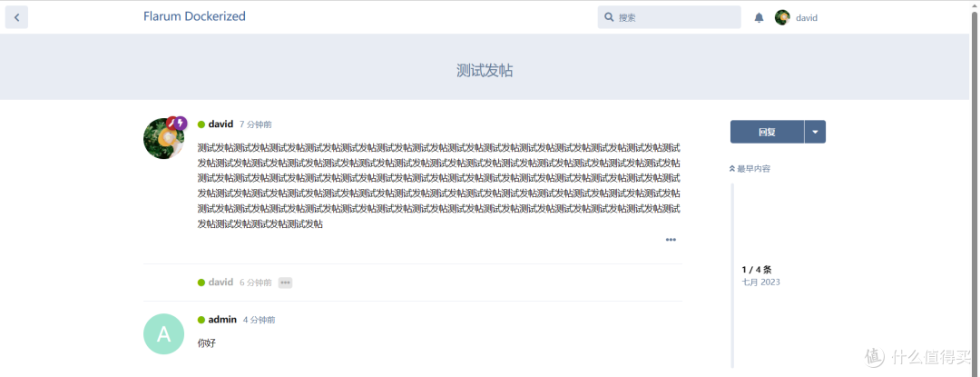Focus the 搜索 search field
Image resolution: width=980 pixels, height=377 pixels.
pos(670,17)
